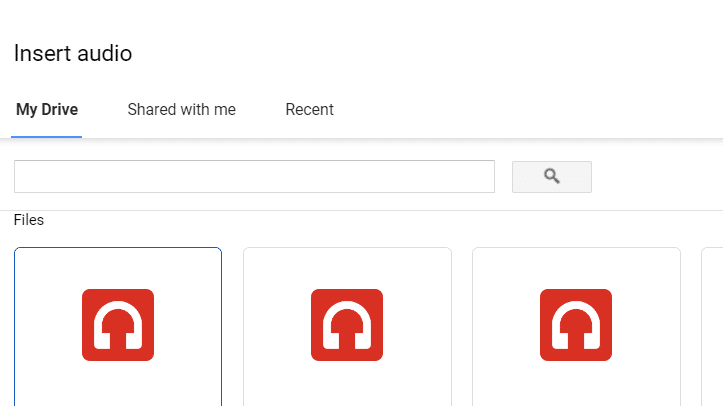Click blank space above second file's icon

tap(347, 266)
